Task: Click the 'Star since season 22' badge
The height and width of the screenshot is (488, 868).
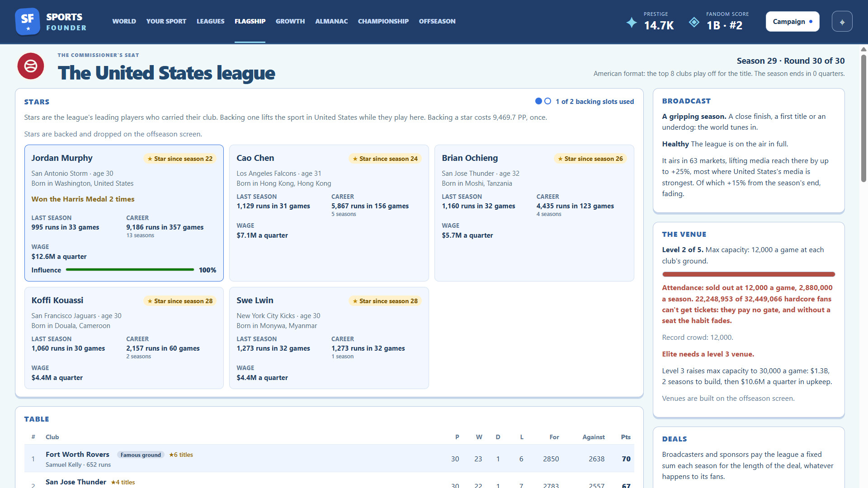Action: pyautogui.click(x=180, y=159)
